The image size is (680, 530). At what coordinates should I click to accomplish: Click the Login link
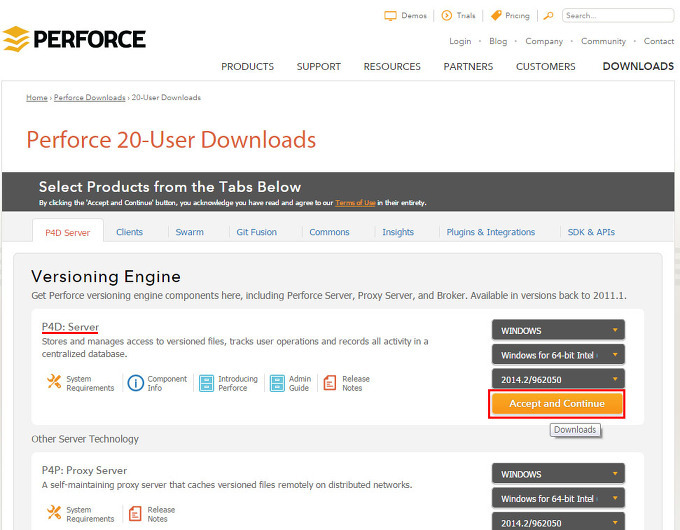point(460,41)
